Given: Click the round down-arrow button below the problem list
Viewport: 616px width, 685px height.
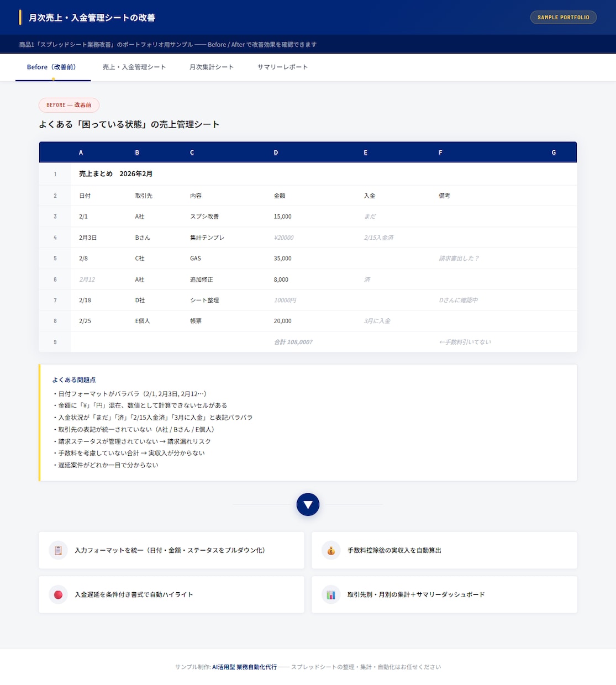Looking at the screenshot, I should 308,504.
